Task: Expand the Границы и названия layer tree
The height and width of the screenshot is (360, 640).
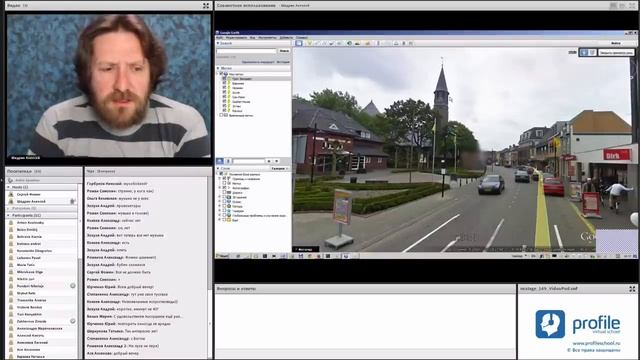Action: pos(219,178)
